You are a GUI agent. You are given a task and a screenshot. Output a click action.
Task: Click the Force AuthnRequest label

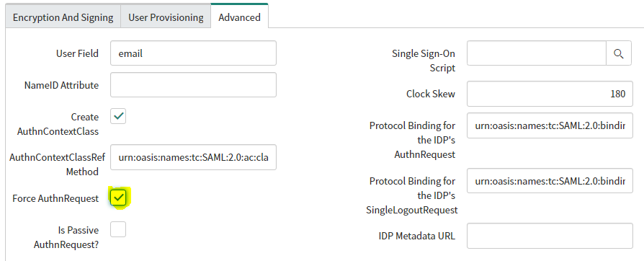pos(56,198)
